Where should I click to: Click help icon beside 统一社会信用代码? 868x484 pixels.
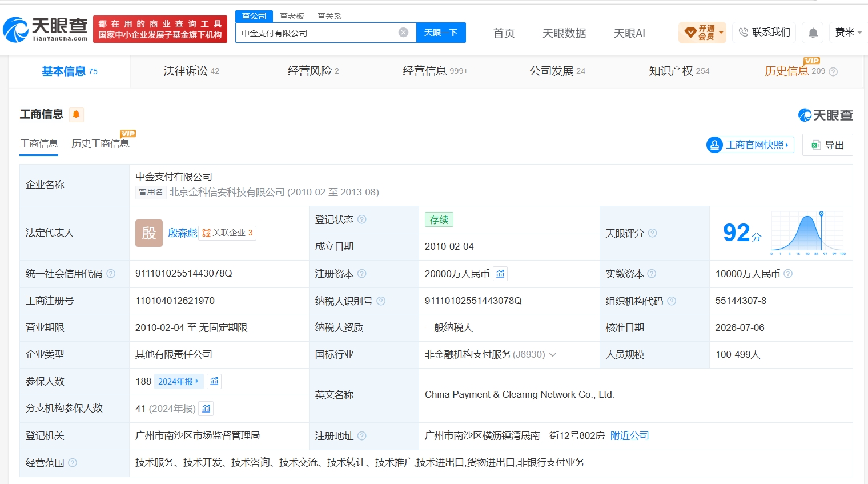[111, 274]
